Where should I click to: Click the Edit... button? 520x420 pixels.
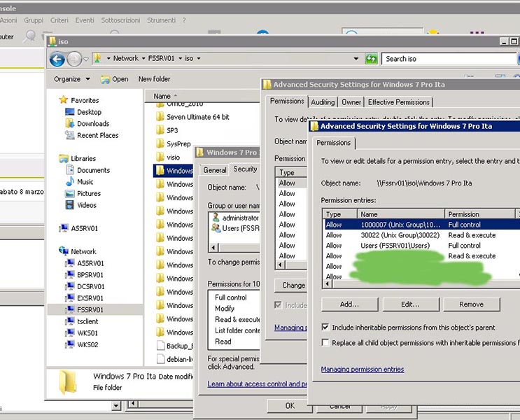click(410, 304)
